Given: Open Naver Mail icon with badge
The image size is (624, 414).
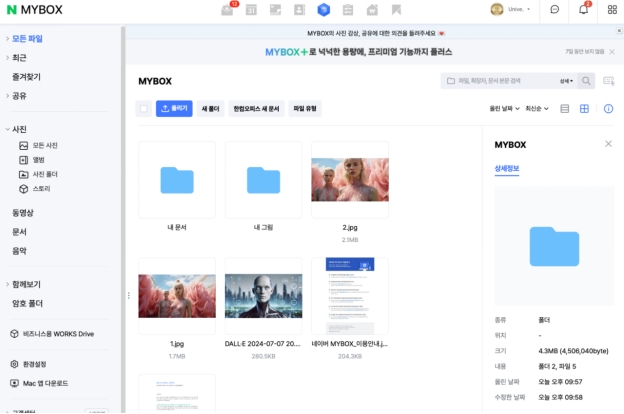Looking at the screenshot, I should pyautogui.click(x=228, y=9).
